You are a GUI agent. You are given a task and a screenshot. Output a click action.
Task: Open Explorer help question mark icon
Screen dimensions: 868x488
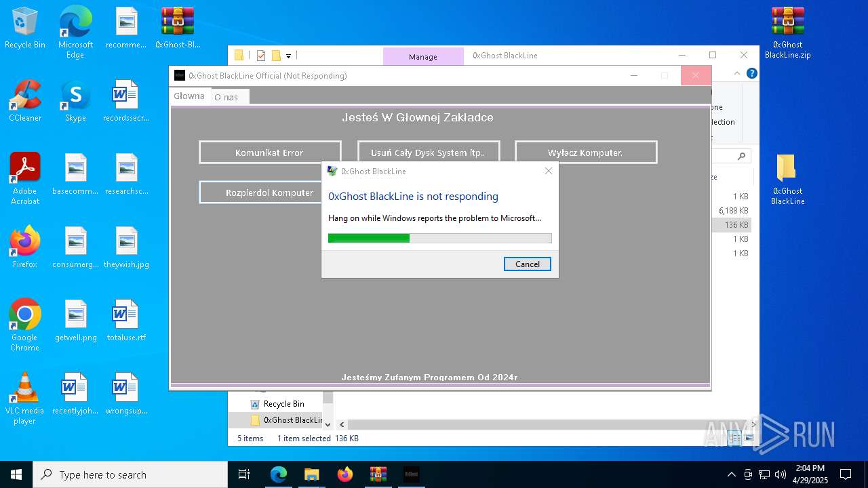click(751, 73)
